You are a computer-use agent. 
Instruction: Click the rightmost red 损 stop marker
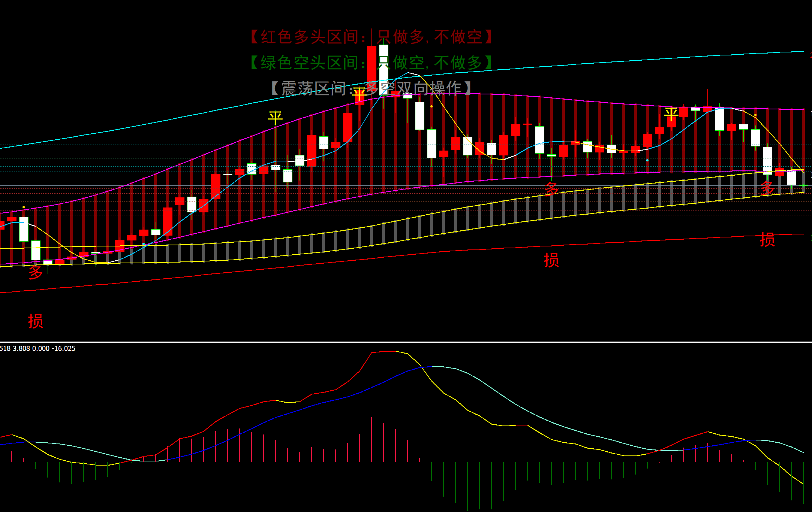point(767,240)
